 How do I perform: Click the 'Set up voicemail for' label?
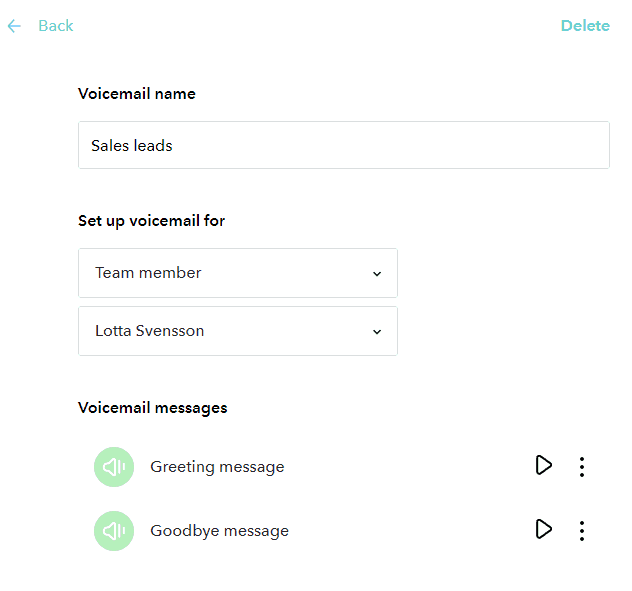point(151,221)
